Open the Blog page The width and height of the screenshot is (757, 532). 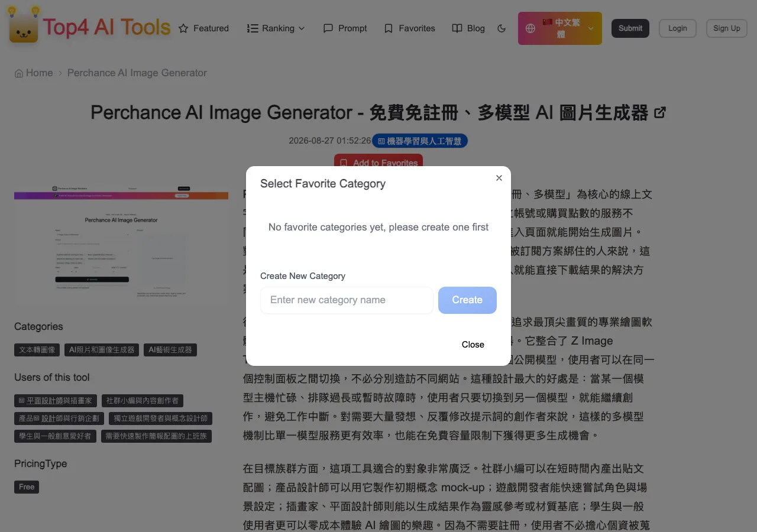tap(468, 28)
